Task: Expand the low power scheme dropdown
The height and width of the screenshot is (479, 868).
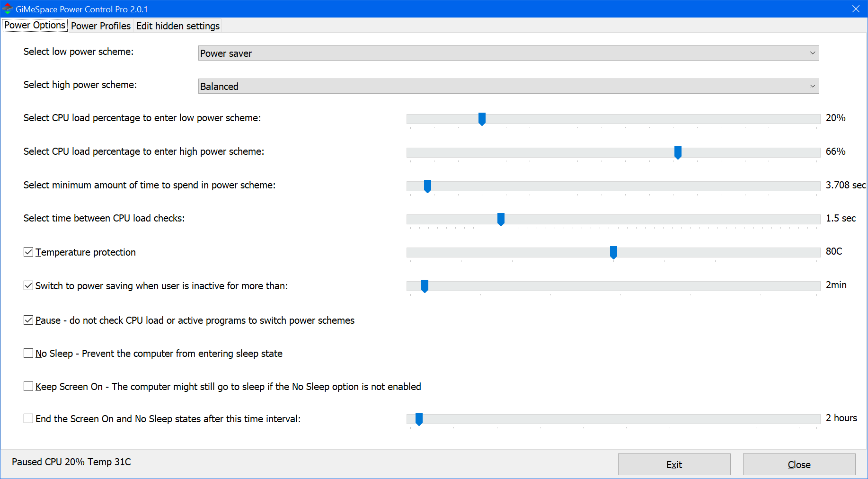Action: pyautogui.click(x=812, y=53)
